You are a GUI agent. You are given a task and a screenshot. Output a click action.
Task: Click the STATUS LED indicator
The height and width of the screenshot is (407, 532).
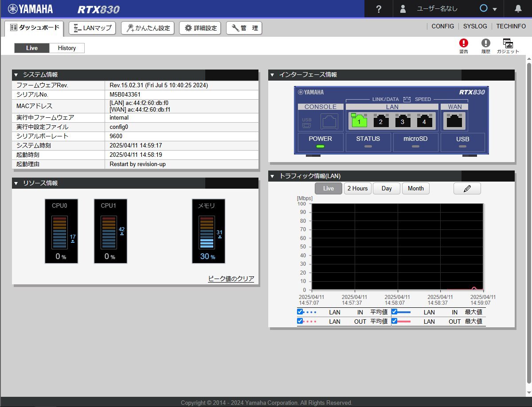coord(368,146)
